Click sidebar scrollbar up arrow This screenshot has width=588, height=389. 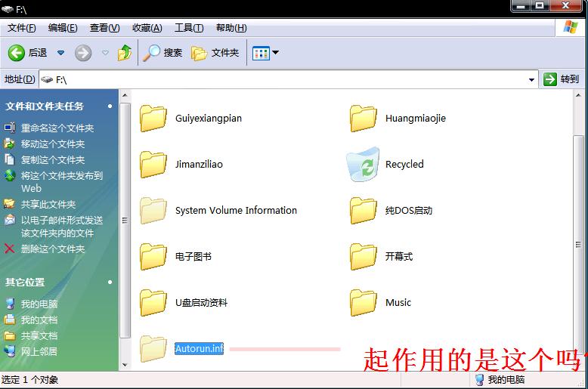tap(125, 95)
